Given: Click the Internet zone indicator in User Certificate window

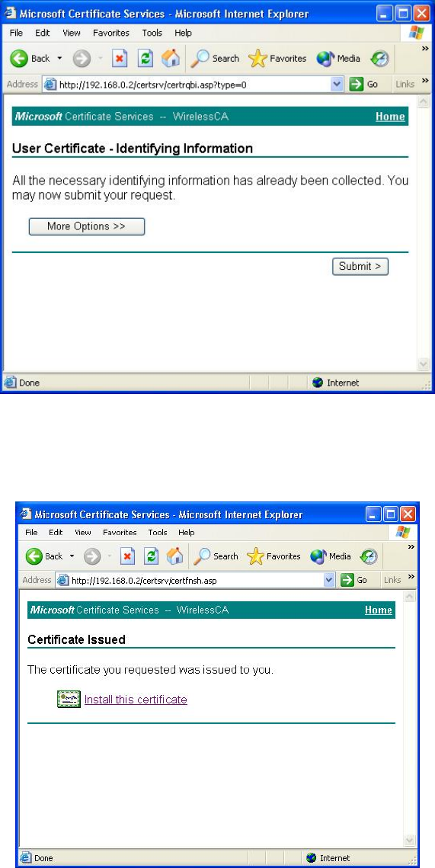Looking at the screenshot, I should click(337, 383).
